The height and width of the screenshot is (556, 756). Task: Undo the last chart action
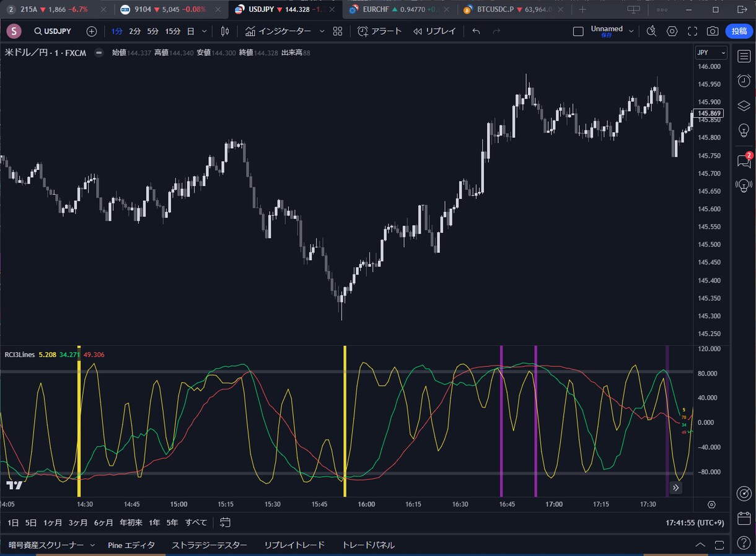pyautogui.click(x=476, y=32)
